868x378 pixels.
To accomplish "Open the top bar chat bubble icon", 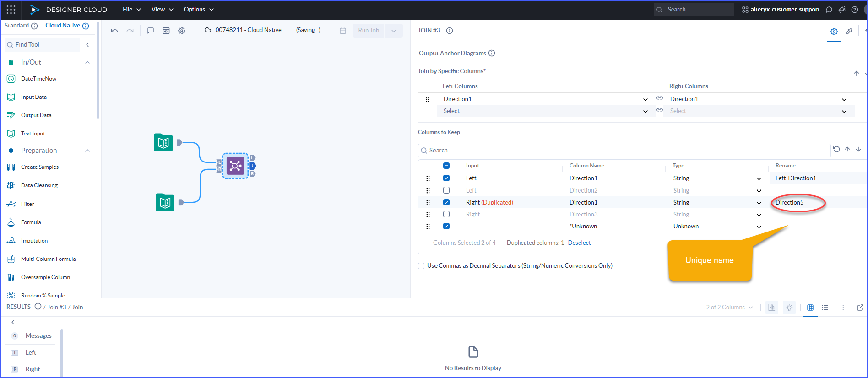I will pyautogui.click(x=829, y=10).
